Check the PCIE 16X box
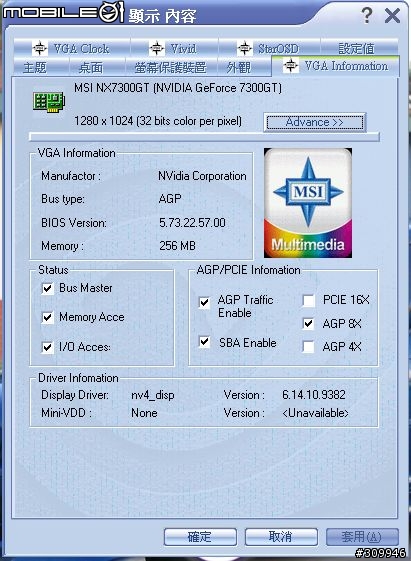Screen dimensions: 411x561 click(308, 301)
